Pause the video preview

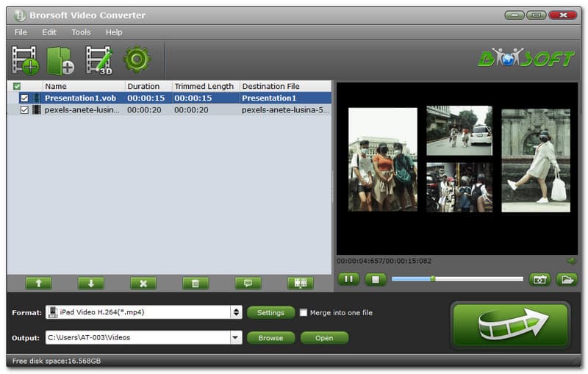click(347, 279)
